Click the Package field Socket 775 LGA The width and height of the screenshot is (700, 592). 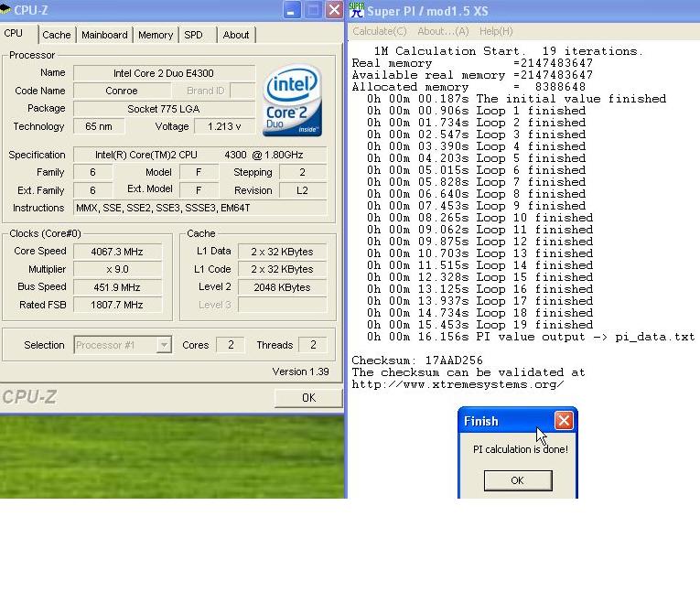(164, 109)
